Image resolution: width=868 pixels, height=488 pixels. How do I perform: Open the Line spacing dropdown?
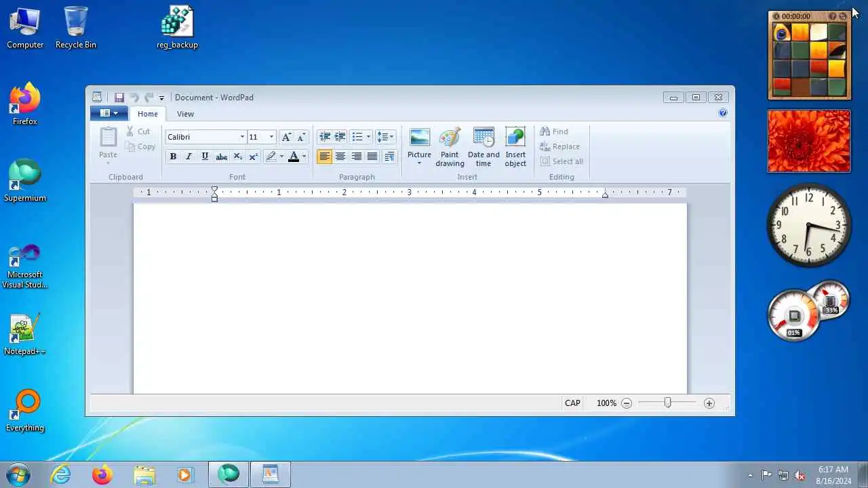tap(385, 137)
